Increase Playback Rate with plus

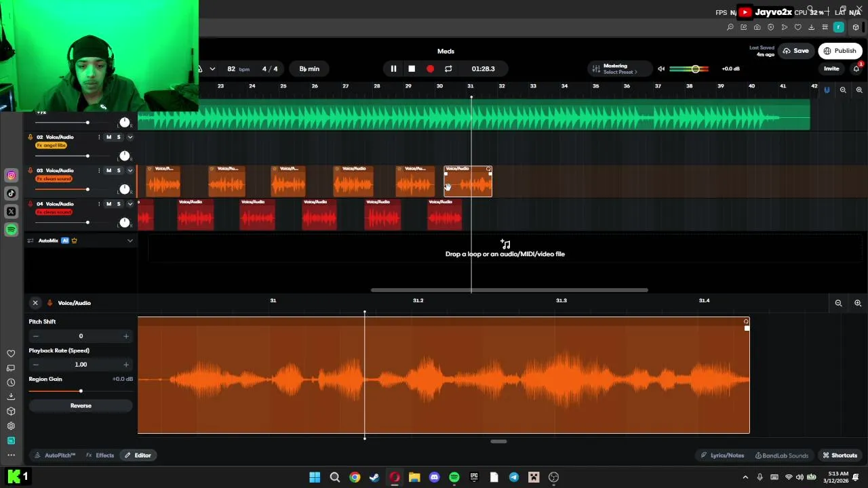pos(126,365)
